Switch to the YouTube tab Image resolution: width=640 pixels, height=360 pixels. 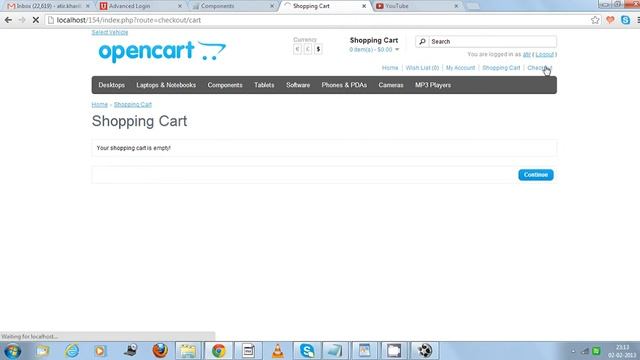tap(416, 6)
